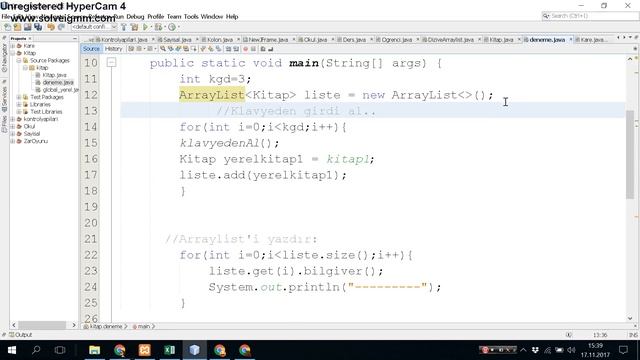Open the Debug menu
This screenshot has height=360, width=640.
click(x=135, y=17)
